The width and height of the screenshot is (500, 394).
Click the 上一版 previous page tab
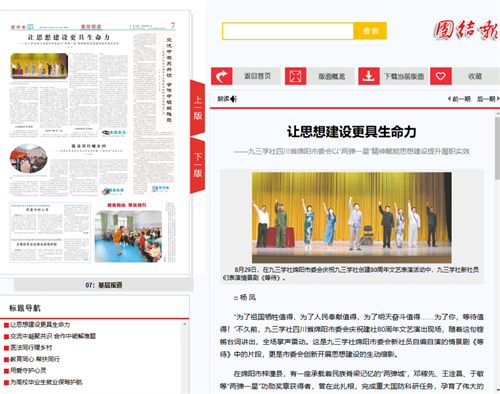(x=198, y=107)
